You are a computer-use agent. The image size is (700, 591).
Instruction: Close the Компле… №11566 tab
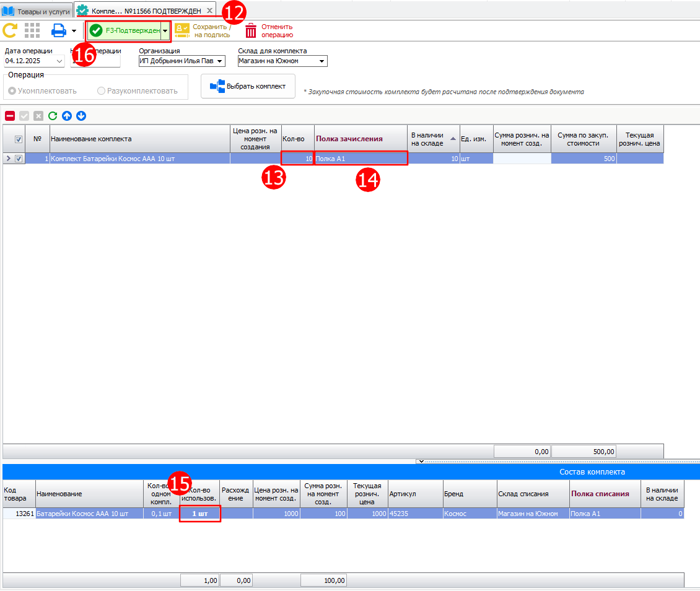(x=209, y=11)
